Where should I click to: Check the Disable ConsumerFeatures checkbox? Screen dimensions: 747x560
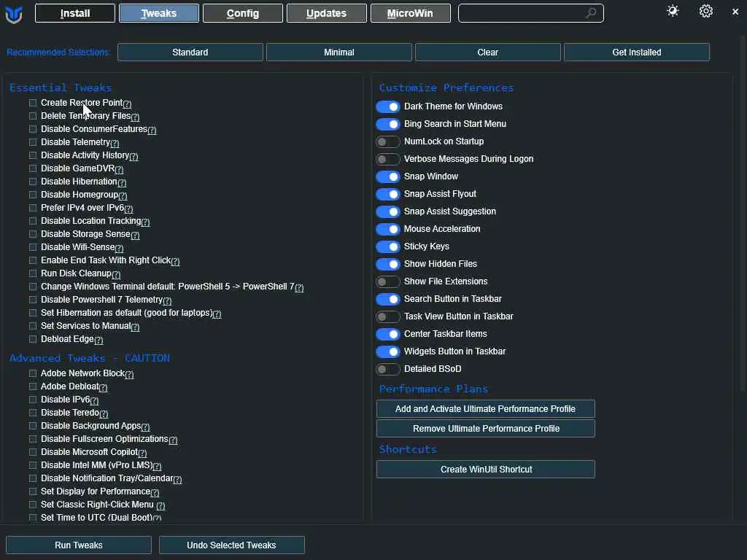pos(33,129)
